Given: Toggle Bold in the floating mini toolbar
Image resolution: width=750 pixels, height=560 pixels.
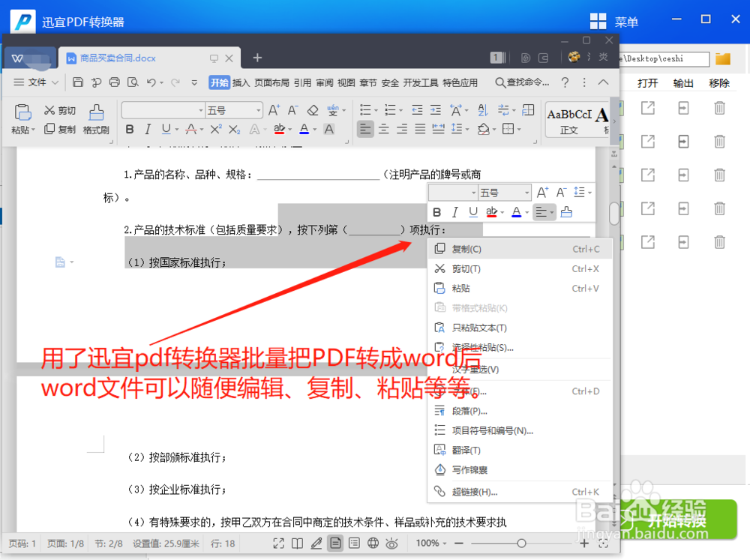Looking at the screenshot, I should [x=436, y=212].
